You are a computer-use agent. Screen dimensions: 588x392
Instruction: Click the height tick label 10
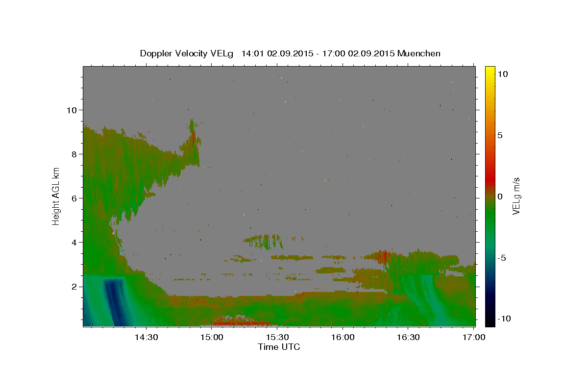72,110
